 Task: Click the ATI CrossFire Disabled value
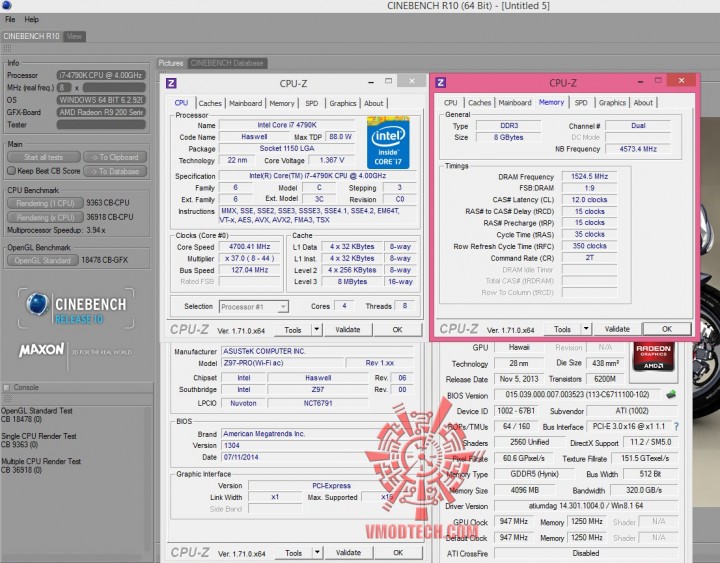tap(586, 553)
